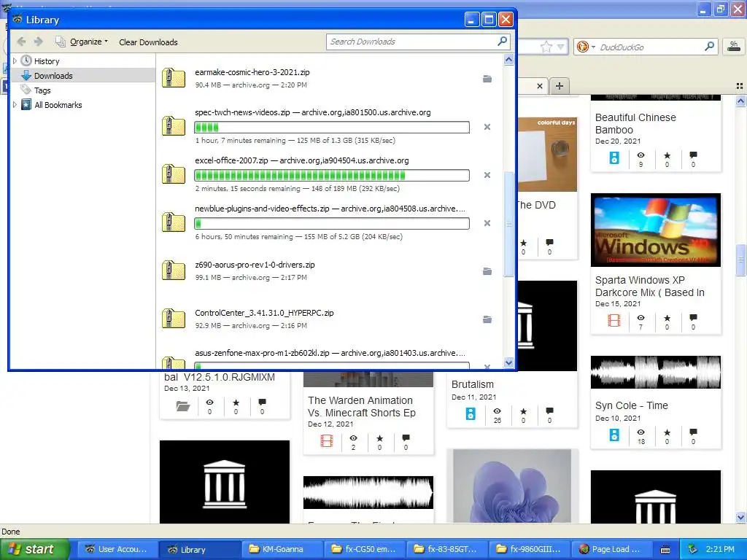
Task: Click the bookmark star in browser address bar
Action: pos(546,47)
